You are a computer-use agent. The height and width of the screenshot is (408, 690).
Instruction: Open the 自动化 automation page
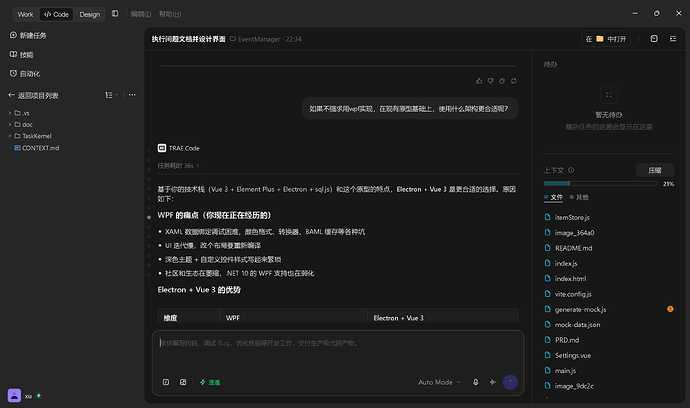coord(25,74)
